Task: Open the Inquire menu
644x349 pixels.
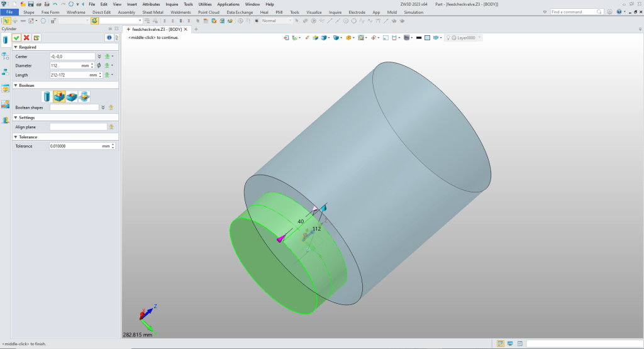Action: click(x=172, y=4)
